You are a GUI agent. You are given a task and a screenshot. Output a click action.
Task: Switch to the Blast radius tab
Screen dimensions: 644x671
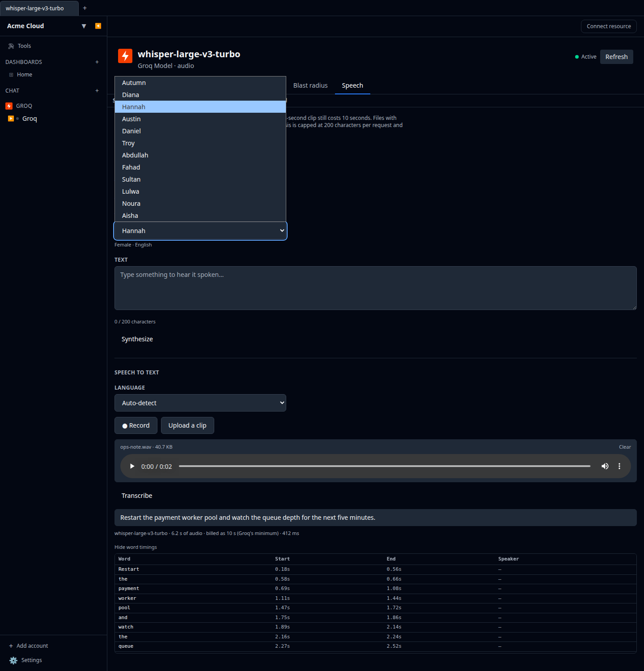coord(310,85)
